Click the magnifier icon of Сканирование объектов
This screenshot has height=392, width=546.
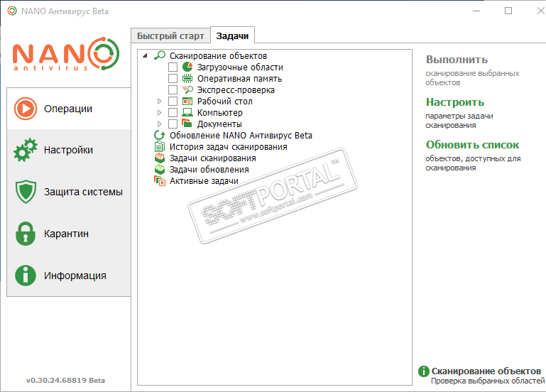[160, 55]
